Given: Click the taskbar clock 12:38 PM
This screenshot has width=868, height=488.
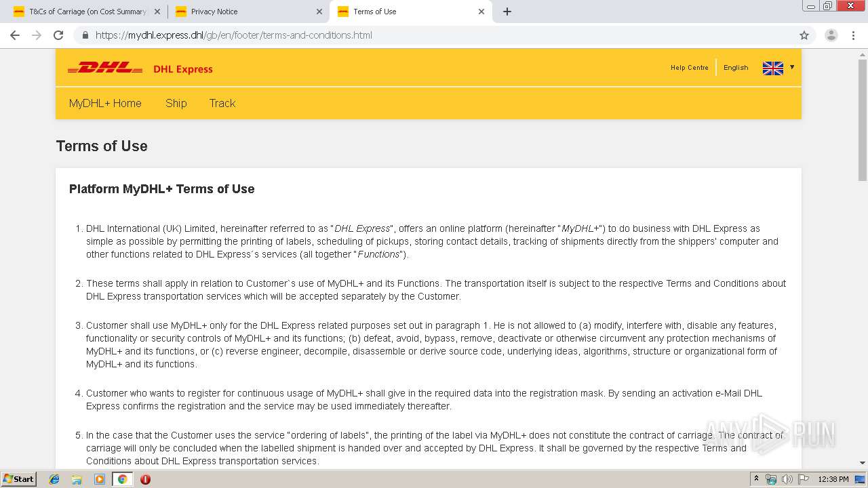Looking at the screenshot, I should pyautogui.click(x=833, y=479).
